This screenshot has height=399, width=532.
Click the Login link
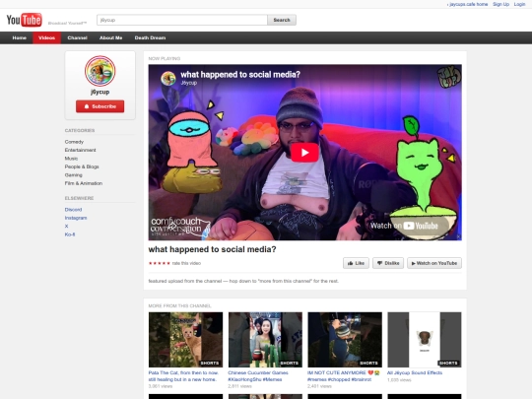[x=519, y=4]
